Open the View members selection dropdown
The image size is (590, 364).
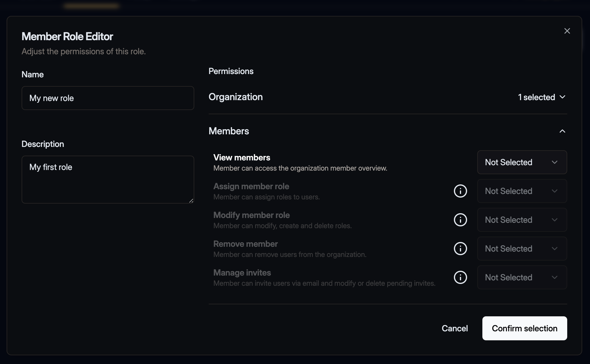[522, 162]
